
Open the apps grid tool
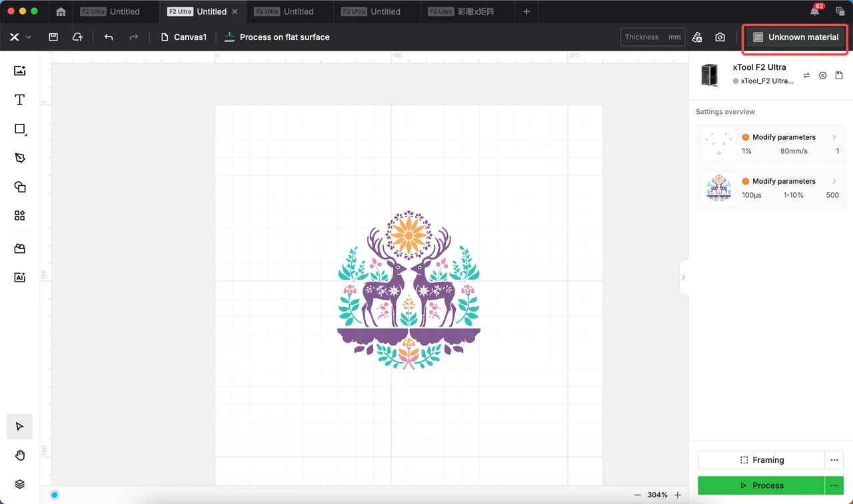(20, 216)
